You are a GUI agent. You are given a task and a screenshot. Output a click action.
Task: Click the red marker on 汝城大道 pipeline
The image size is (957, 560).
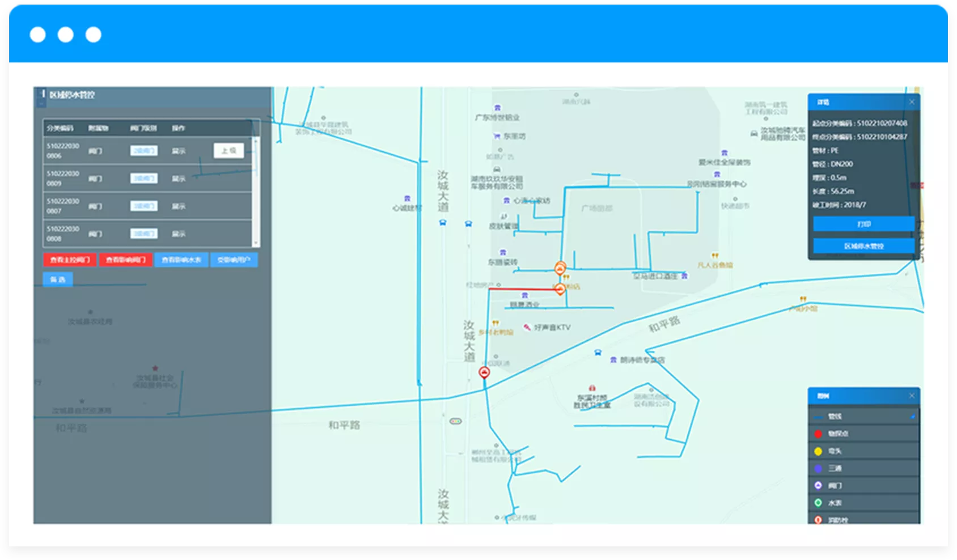point(484,372)
